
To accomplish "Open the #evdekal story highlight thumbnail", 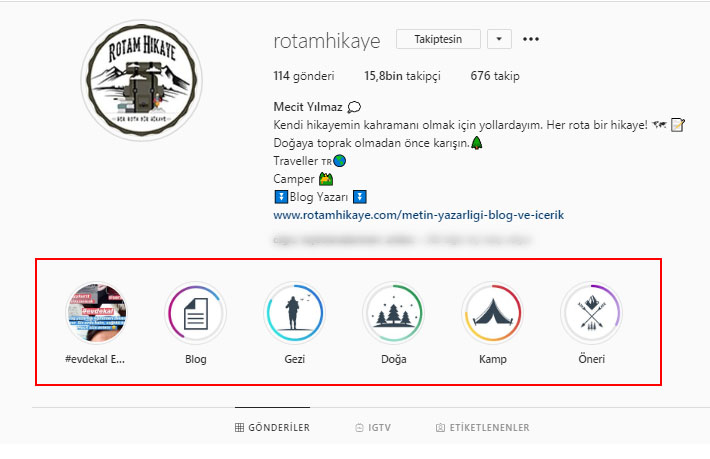I will 96,313.
